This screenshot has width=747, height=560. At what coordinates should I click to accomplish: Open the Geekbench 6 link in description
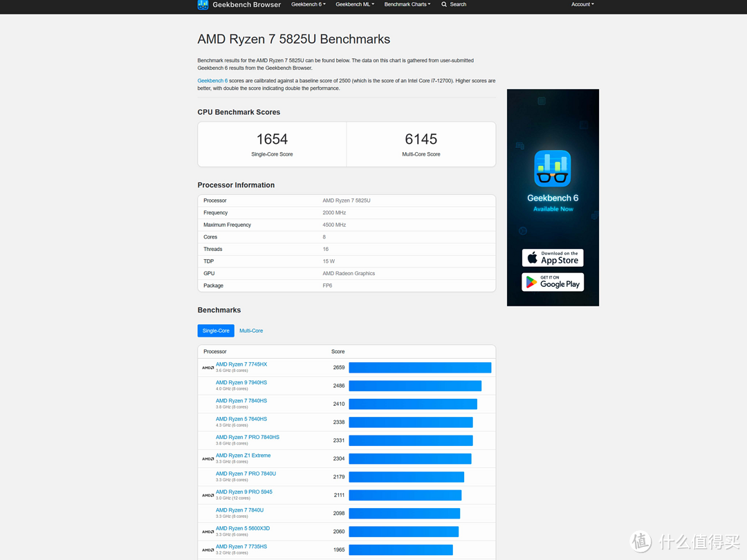(x=212, y=81)
